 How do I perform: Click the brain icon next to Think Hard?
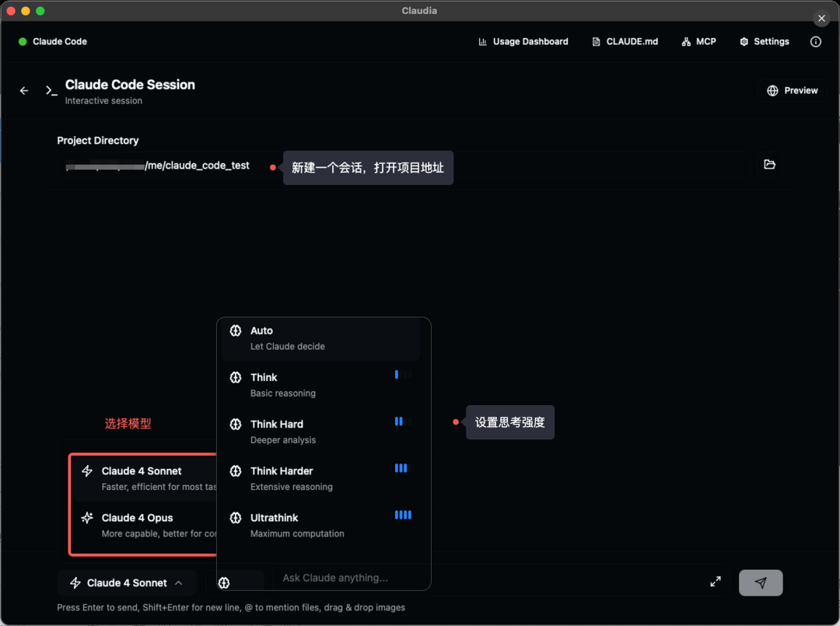[x=236, y=424]
